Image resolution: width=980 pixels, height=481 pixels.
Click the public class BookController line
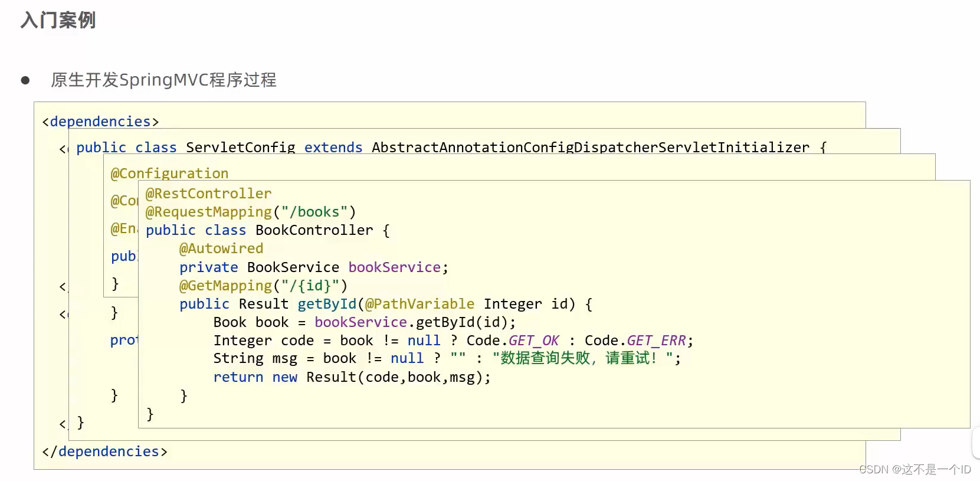(268, 230)
